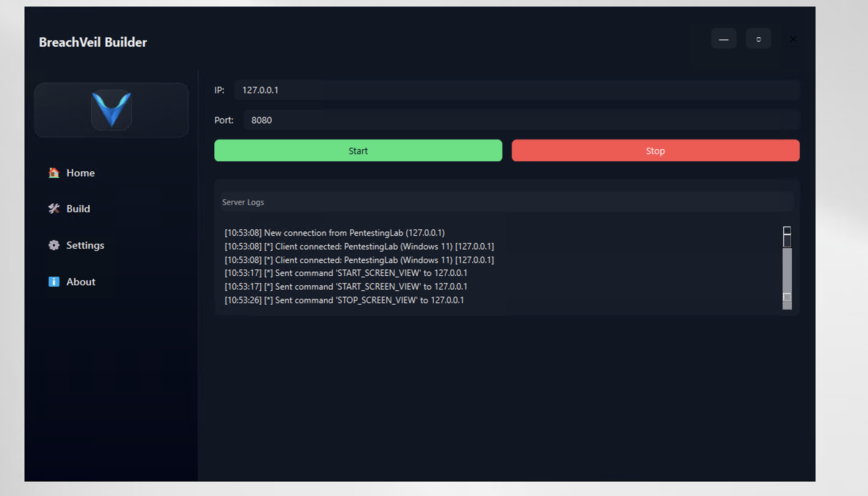Click the Settings gear icon
The image size is (868, 496).
tap(54, 245)
